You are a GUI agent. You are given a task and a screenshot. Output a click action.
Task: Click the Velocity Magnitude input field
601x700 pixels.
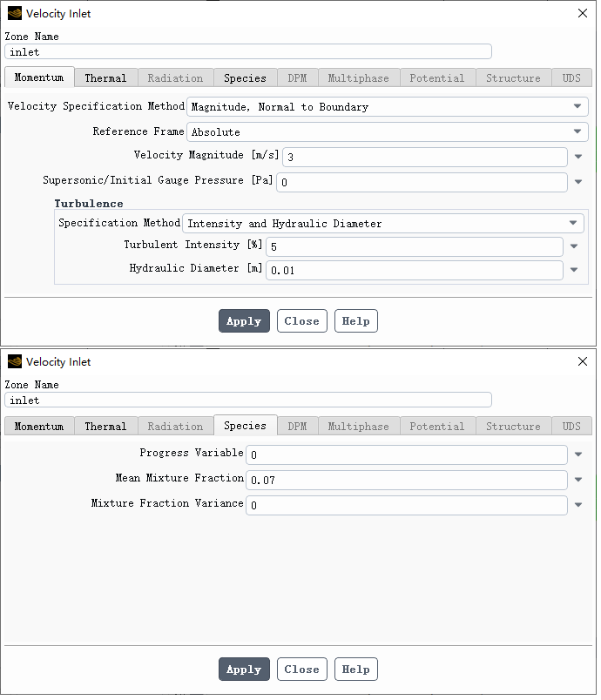pos(425,157)
